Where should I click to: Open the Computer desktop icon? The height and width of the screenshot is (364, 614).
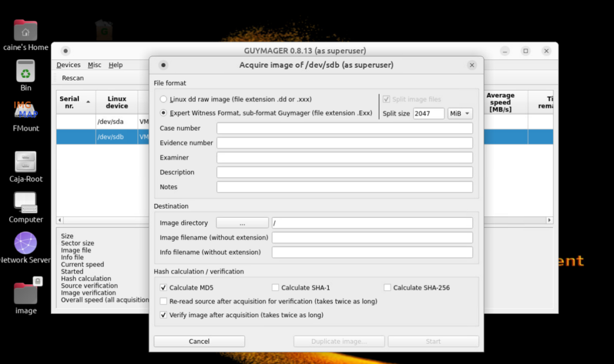(25, 203)
